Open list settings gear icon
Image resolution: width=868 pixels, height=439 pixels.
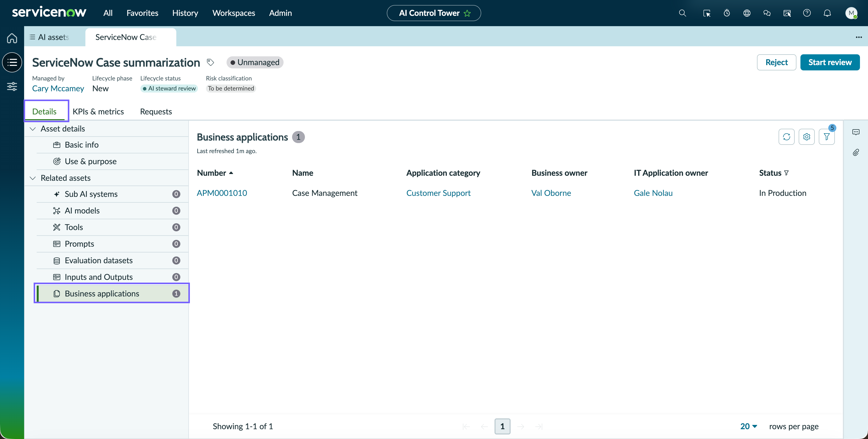point(806,137)
